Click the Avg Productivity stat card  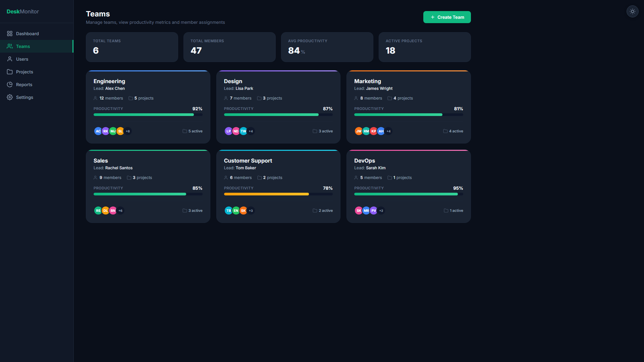tap(327, 47)
